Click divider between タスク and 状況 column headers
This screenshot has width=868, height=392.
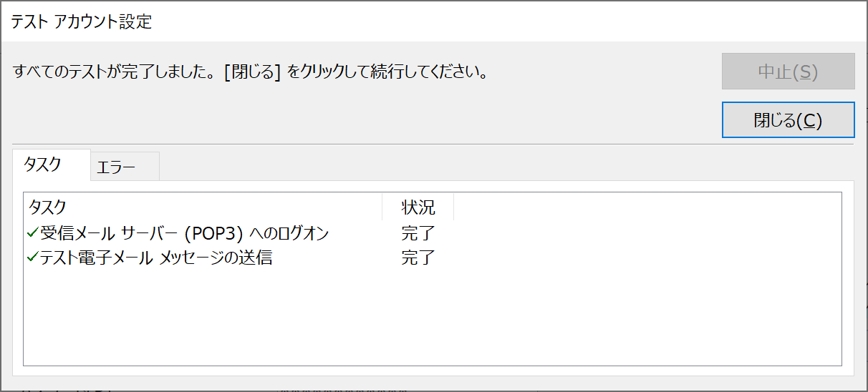(x=382, y=207)
